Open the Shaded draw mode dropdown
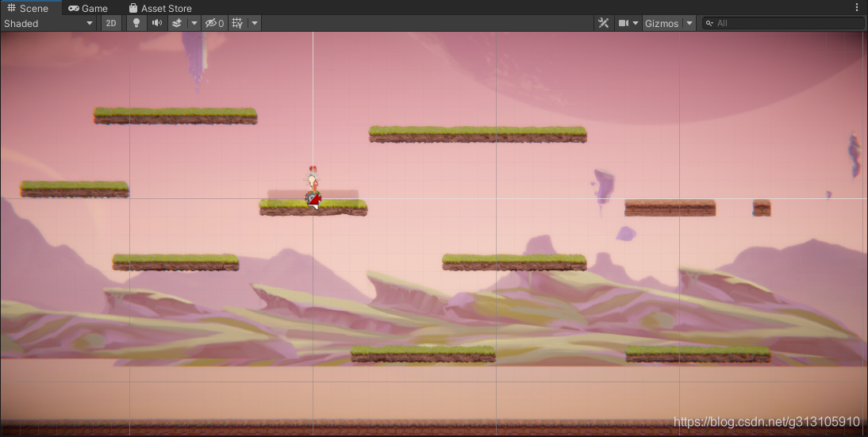The width and height of the screenshot is (868, 437). (x=48, y=23)
